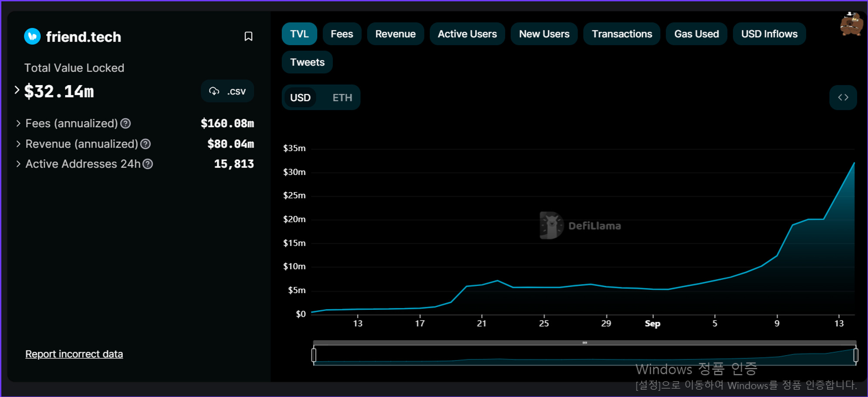This screenshot has width=868, height=397.
Task: Toggle the Tweets chart metric
Action: pos(307,62)
